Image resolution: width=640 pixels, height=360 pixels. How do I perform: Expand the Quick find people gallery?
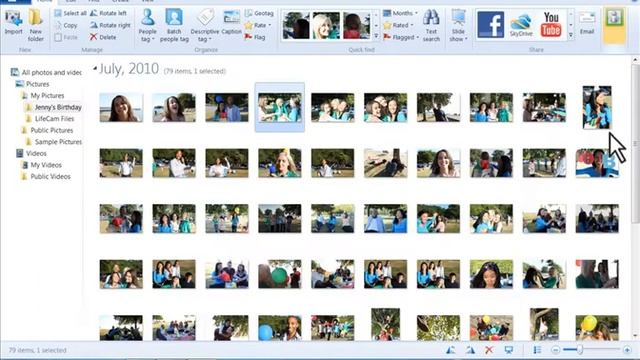(376, 36)
